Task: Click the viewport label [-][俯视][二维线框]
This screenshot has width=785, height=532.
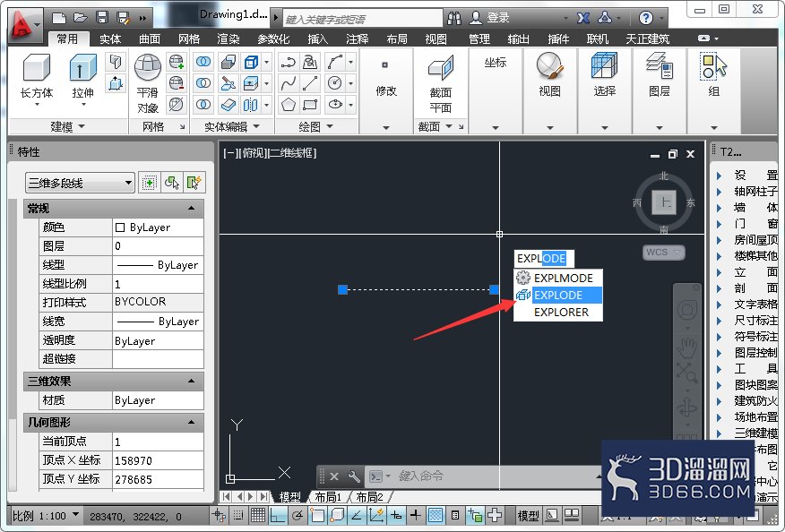Action: [x=270, y=153]
